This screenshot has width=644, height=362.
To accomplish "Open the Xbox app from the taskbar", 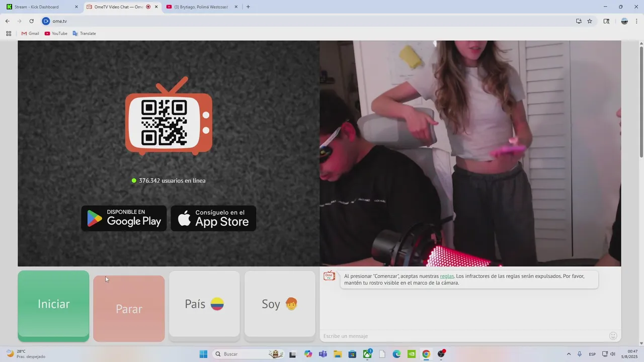I will [x=367, y=354].
